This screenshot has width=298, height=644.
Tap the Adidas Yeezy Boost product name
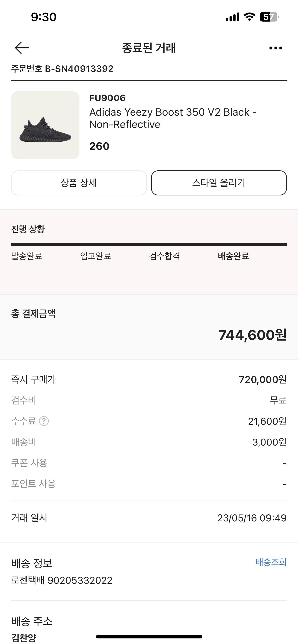click(x=173, y=118)
